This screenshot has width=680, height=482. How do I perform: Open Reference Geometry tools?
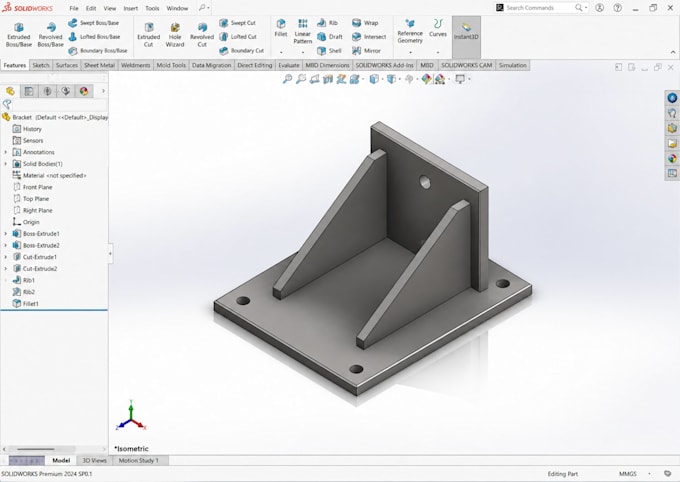click(410, 31)
